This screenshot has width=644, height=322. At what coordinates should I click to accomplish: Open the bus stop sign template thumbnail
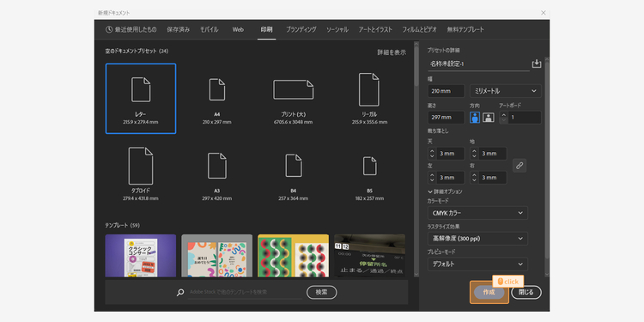(369, 256)
